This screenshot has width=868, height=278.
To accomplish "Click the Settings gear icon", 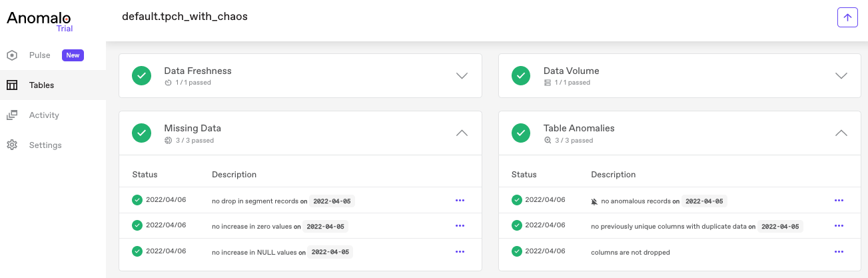I will [x=12, y=145].
